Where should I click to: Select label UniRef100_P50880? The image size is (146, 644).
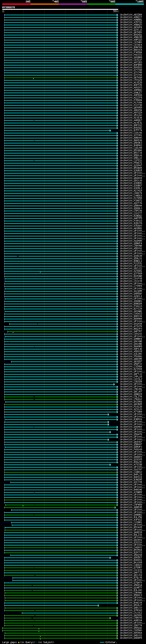[x=131, y=357]
